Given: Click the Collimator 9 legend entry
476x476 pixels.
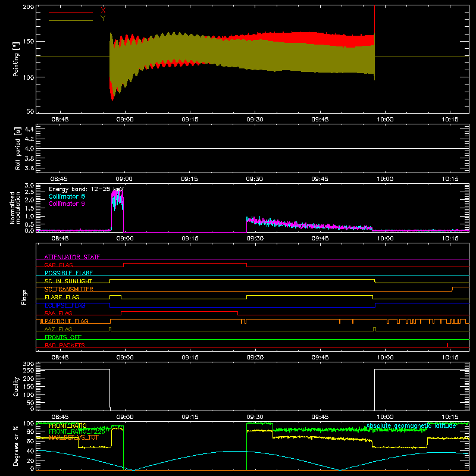Looking at the screenshot, I should pyautogui.click(x=67, y=203).
